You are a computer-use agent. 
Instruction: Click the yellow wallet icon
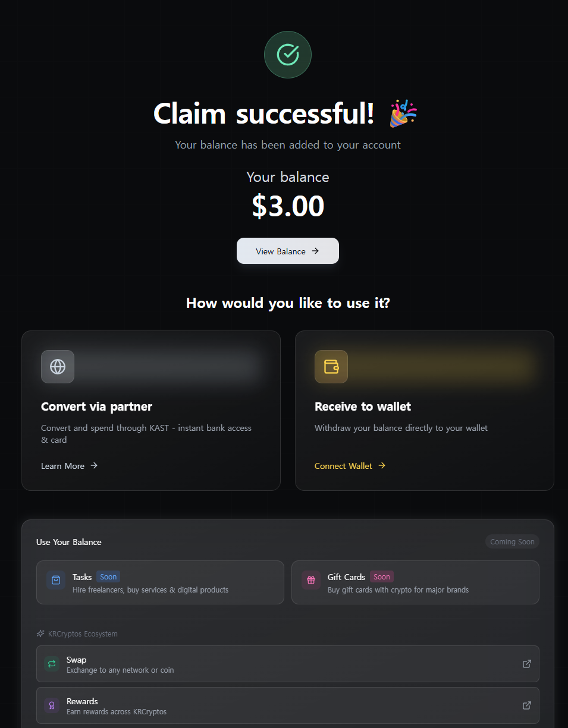click(x=331, y=367)
